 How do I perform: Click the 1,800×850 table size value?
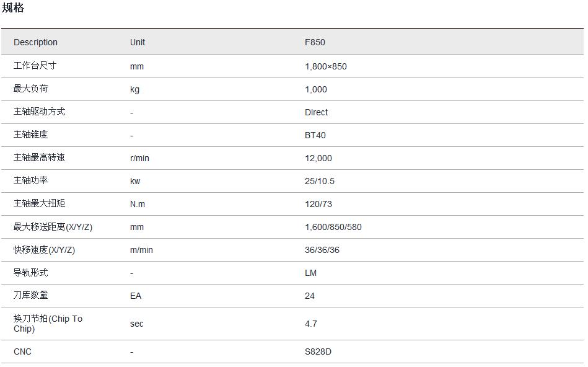click(325, 66)
